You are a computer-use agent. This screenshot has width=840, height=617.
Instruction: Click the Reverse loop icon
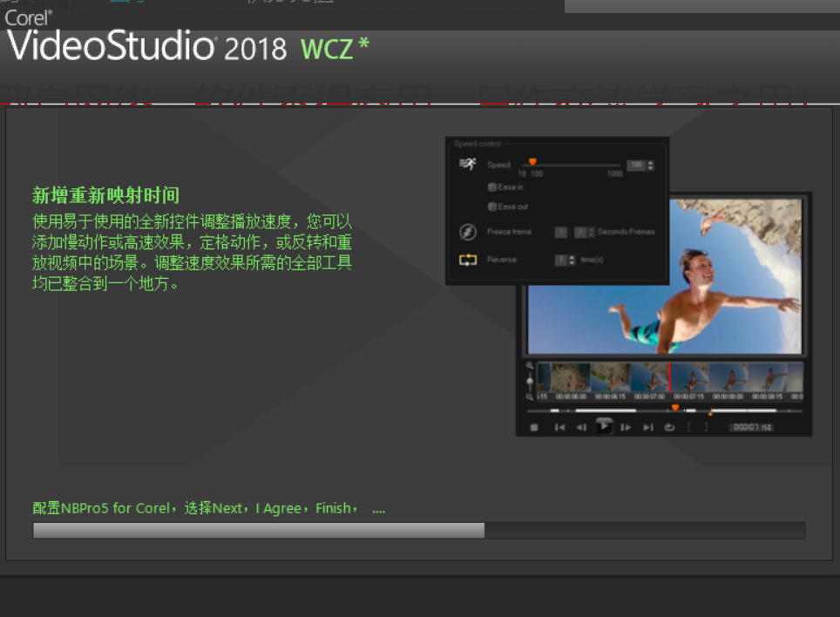(468, 260)
